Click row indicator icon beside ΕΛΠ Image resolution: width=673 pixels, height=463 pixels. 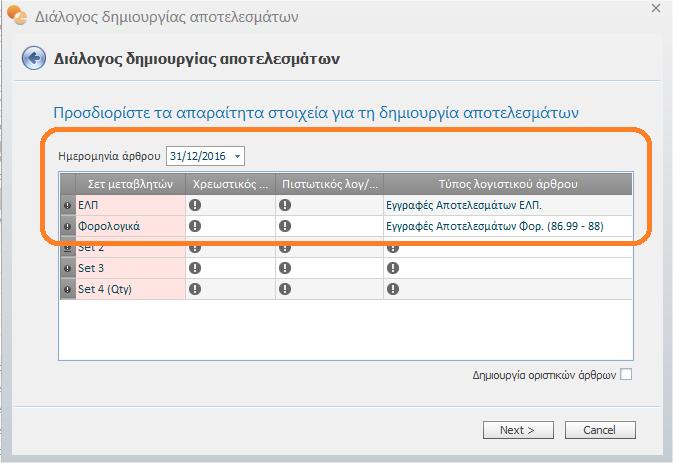tap(67, 206)
